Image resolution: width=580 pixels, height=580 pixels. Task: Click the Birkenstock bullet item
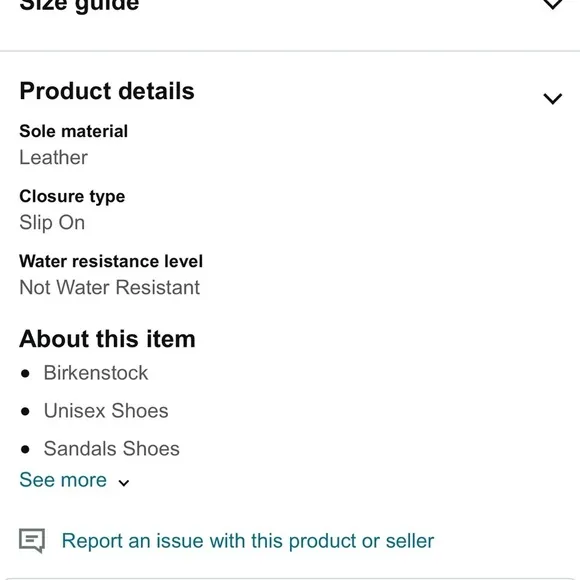96,372
